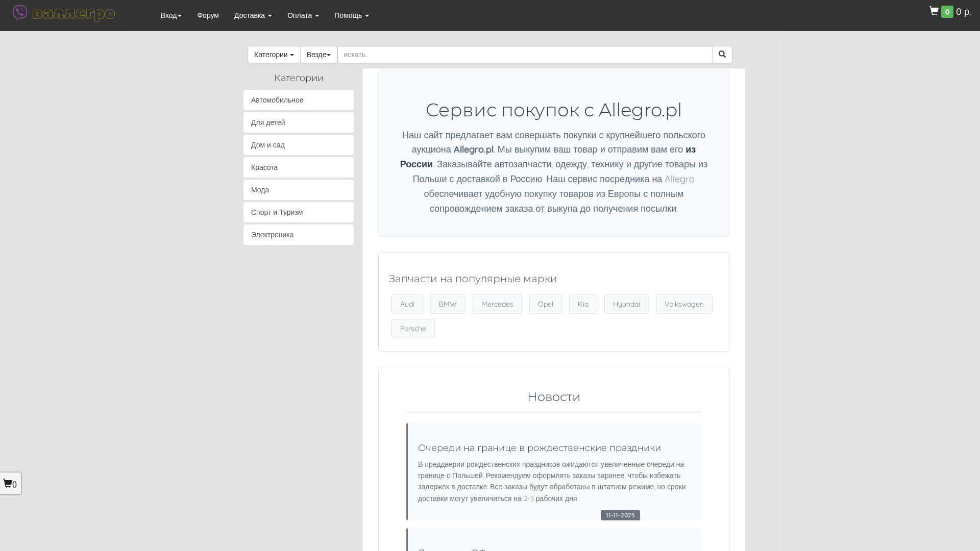Click the Porsche brand button

(x=413, y=328)
